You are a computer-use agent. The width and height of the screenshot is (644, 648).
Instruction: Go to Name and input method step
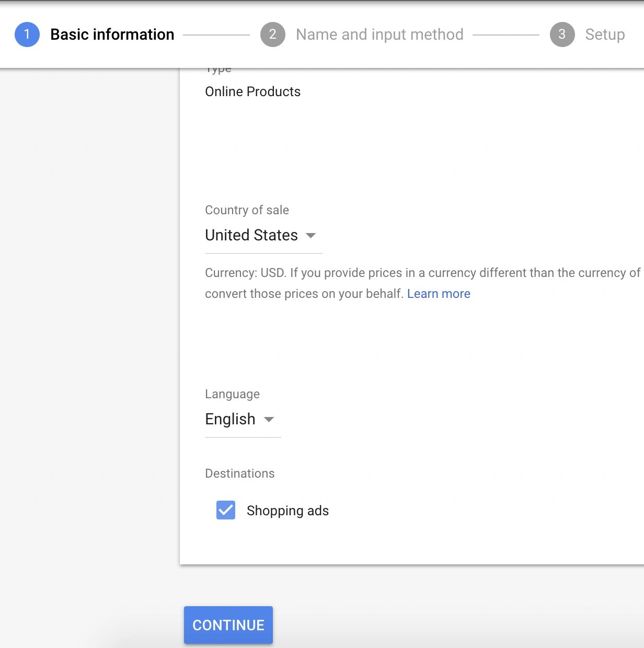[x=379, y=34]
